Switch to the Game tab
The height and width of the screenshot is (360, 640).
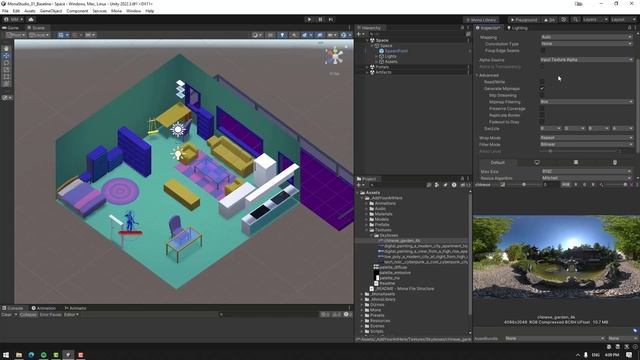11,28
